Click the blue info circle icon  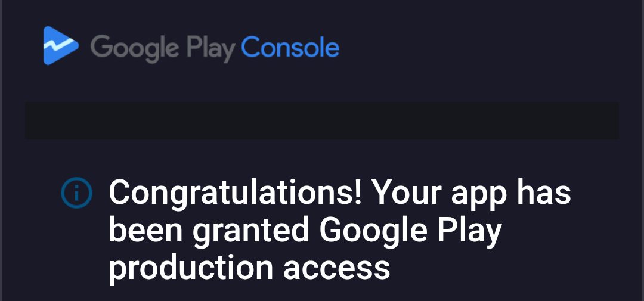point(77,194)
